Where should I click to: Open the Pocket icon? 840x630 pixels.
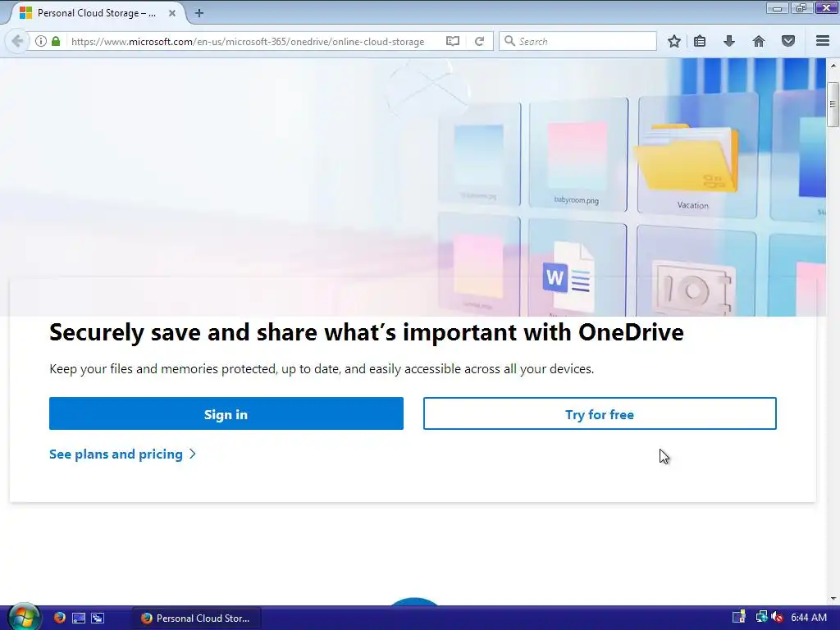(x=788, y=41)
